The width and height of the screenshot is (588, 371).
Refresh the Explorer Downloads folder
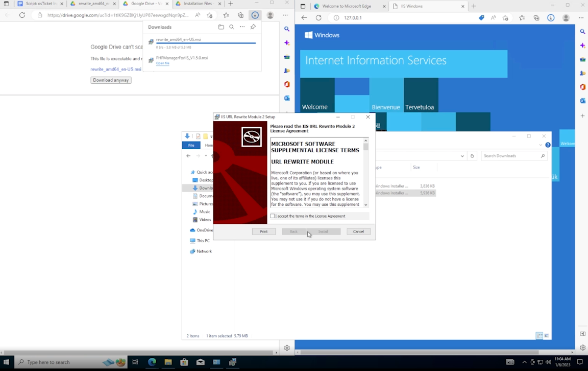coord(472,156)
